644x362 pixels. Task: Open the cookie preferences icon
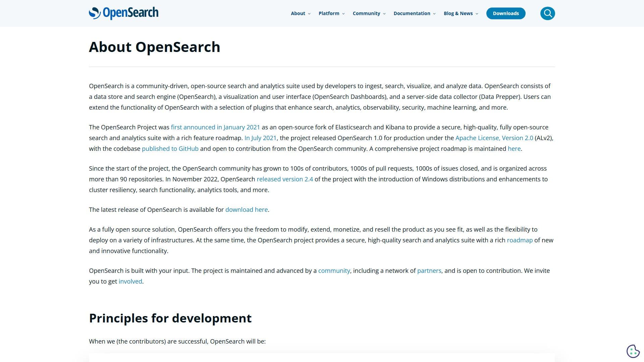point(633,351)
